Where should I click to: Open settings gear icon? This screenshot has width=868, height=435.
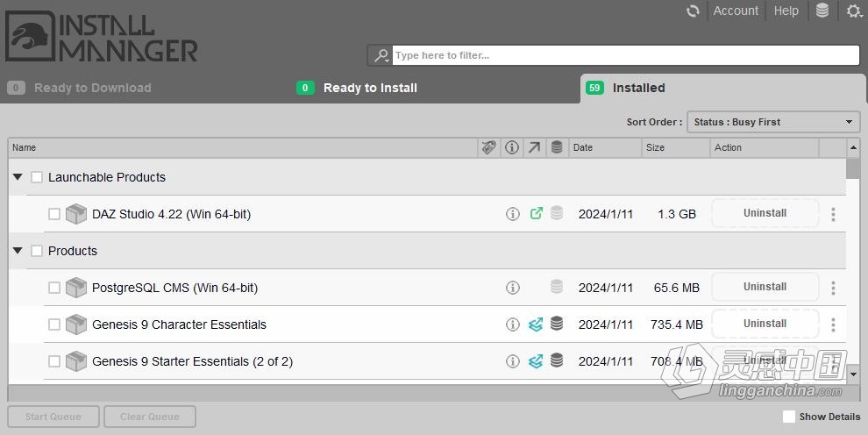click(x=853, y=11)
